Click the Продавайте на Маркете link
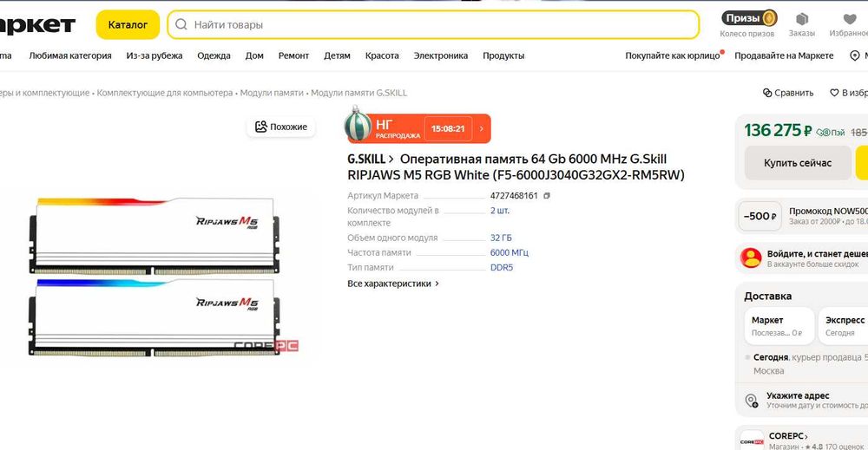 [784, 55]
